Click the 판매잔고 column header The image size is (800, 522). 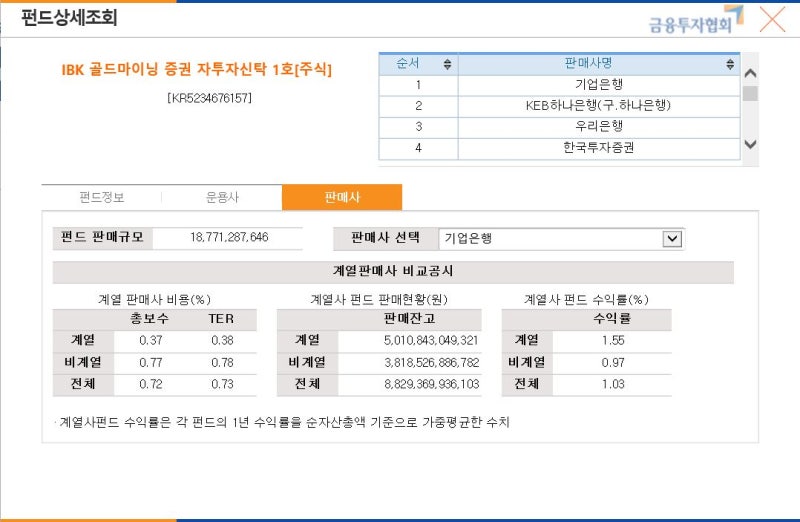[409, 319]
